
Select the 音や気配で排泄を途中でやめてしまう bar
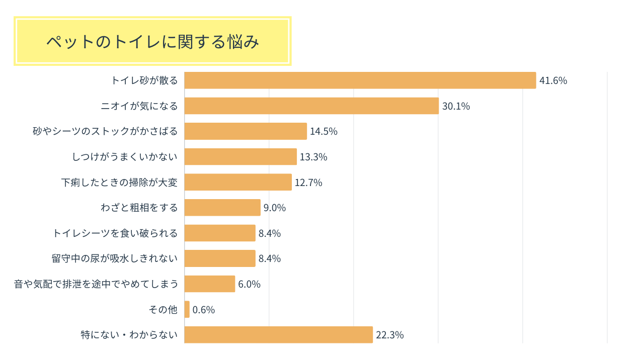click(x=210, y=284)
